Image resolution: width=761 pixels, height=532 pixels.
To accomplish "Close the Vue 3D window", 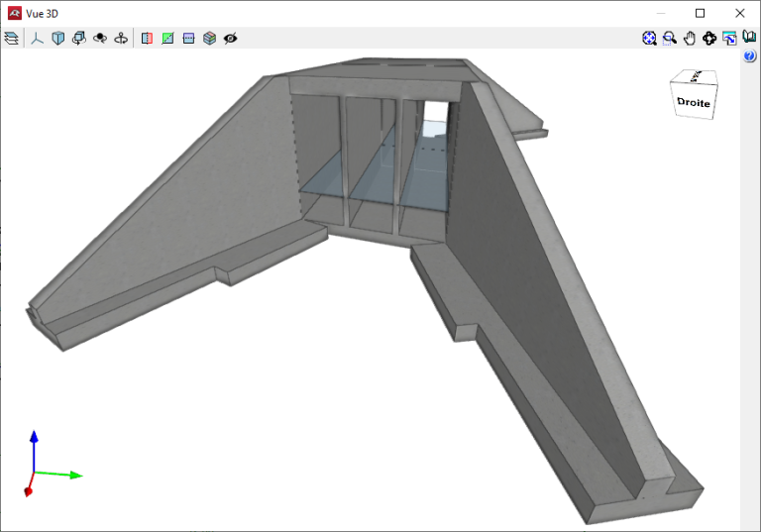I will pyautogui.click(x=739, y=13).
